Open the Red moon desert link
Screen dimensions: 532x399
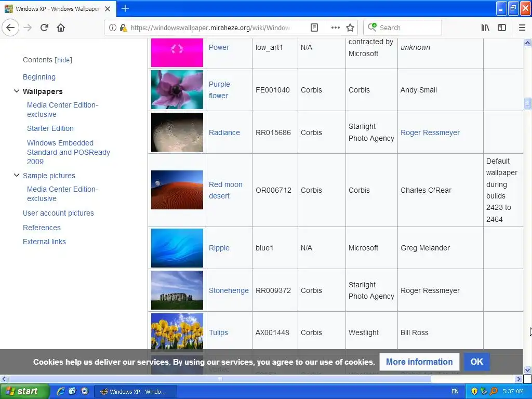pyautogui.click(x=225, y=190)
